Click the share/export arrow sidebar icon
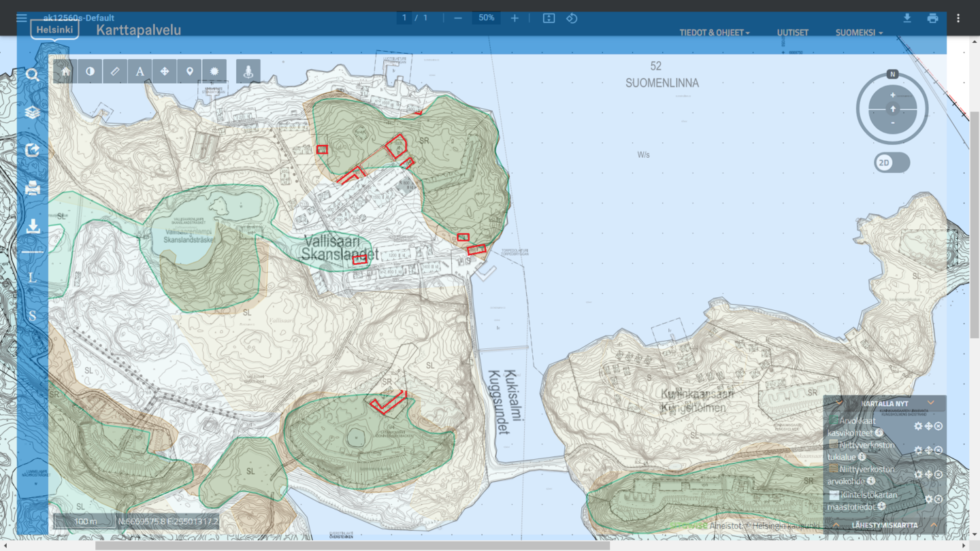Screen dimensions: 980x551 point(32,150)
